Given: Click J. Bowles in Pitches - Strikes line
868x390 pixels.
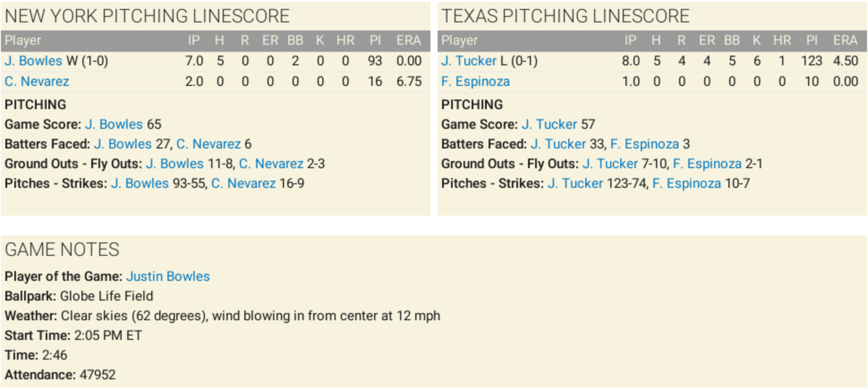Looking at the screenshot, I should pos(140,183).
